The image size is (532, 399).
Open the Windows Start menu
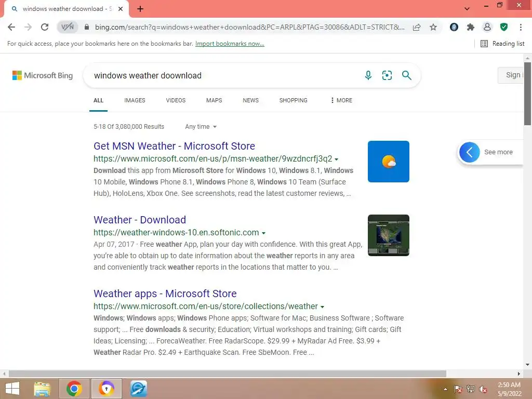12,389
